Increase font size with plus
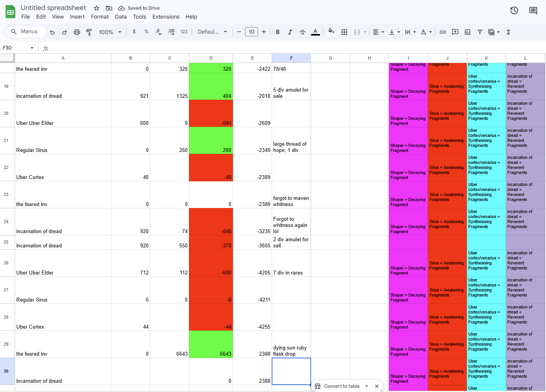Screen dimensions: 546x392 [x=264, y=32]
